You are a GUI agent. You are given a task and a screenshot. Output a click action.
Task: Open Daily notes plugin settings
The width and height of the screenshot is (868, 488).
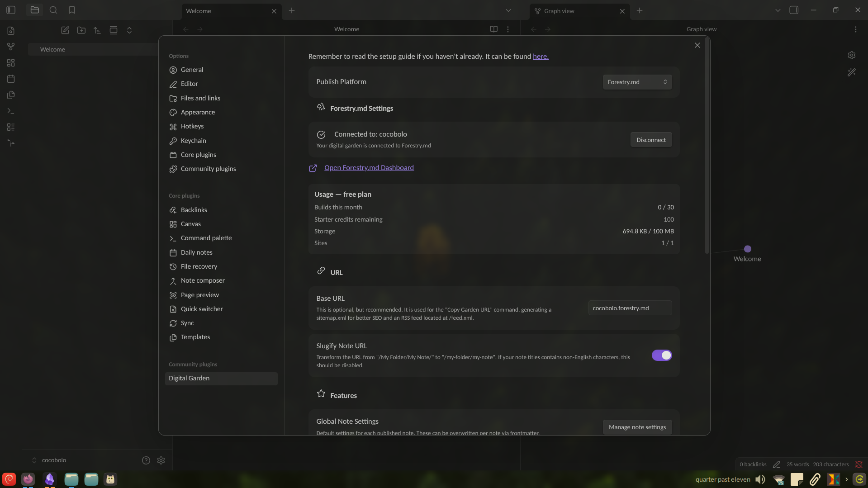(x=221, y=252)
